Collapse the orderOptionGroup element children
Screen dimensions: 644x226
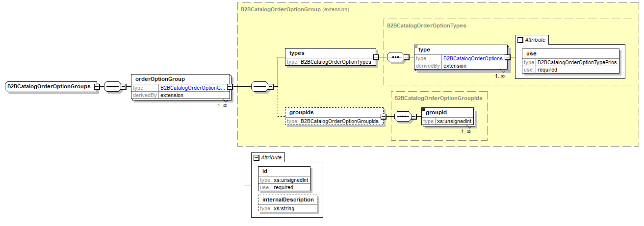point(230,87)
